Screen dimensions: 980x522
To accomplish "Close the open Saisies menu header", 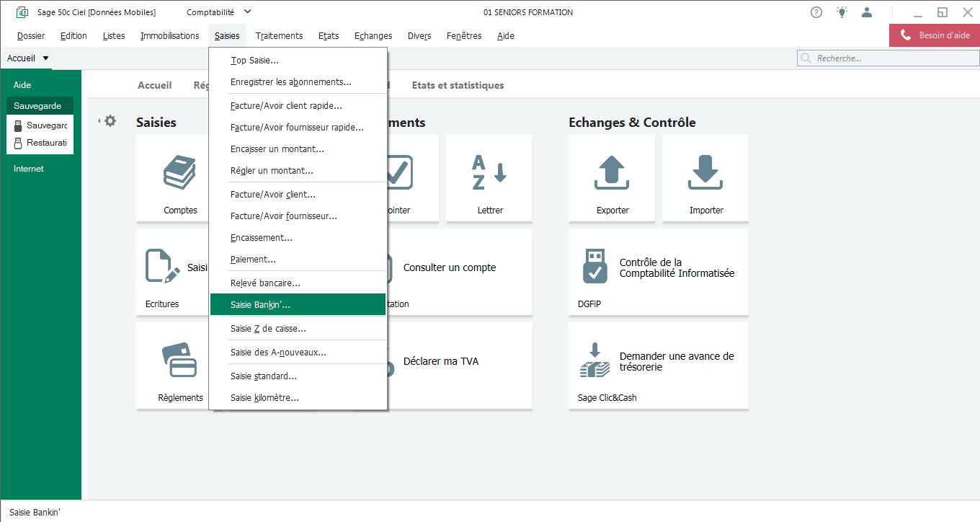I will (x=227, y=35).
